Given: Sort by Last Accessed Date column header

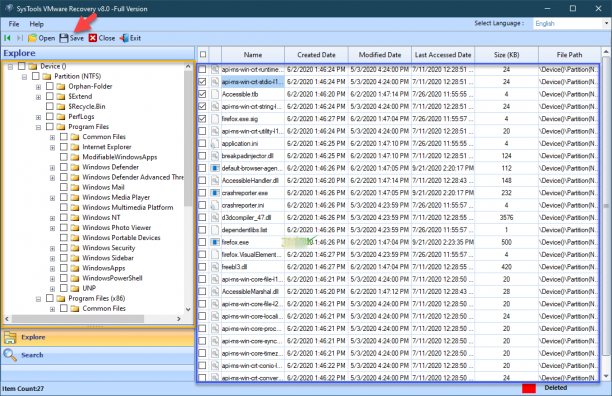Looking at the screenshot, I should pyautogui.click(x=443, y=55).
